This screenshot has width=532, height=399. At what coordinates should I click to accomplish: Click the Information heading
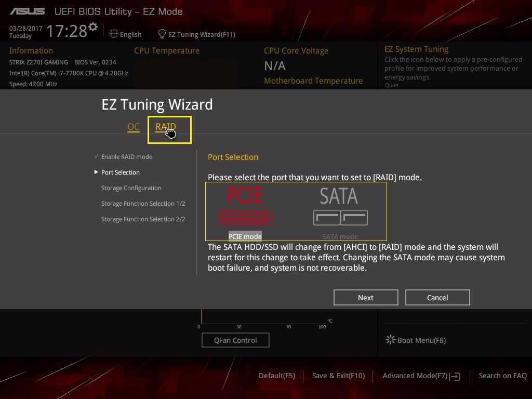pyautogui.click(x=31, y=50)
